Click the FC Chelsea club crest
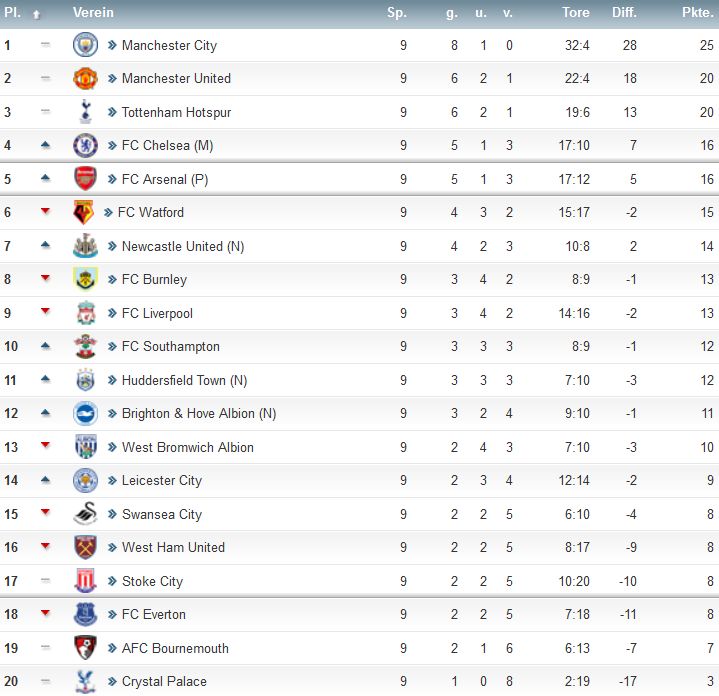 pos(85,145)
